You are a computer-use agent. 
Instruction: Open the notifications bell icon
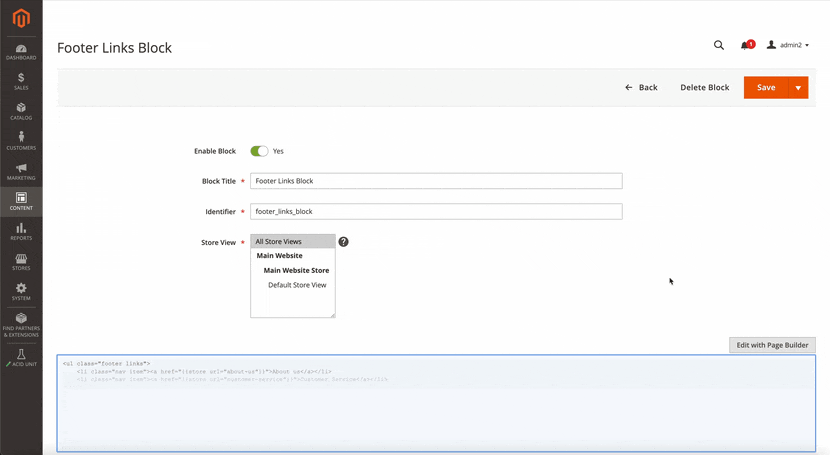746,45
